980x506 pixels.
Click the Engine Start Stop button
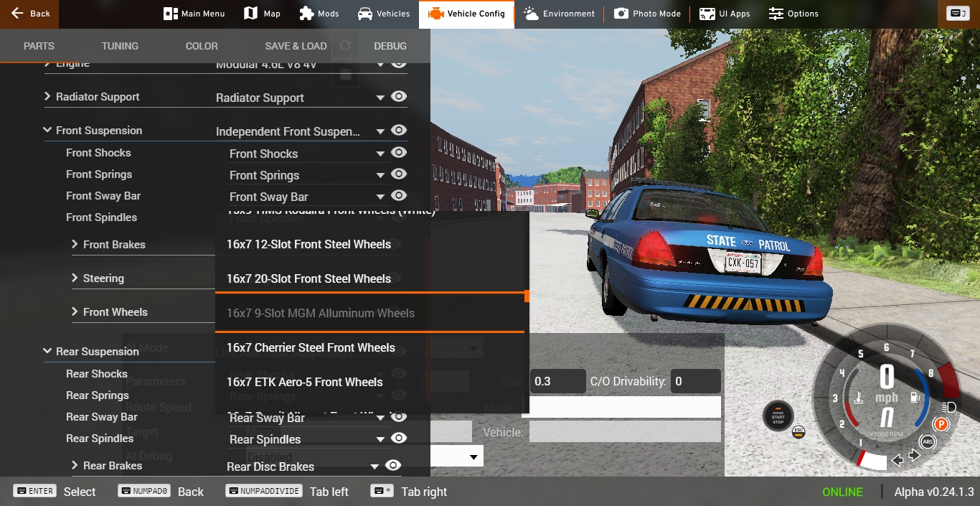778,417
